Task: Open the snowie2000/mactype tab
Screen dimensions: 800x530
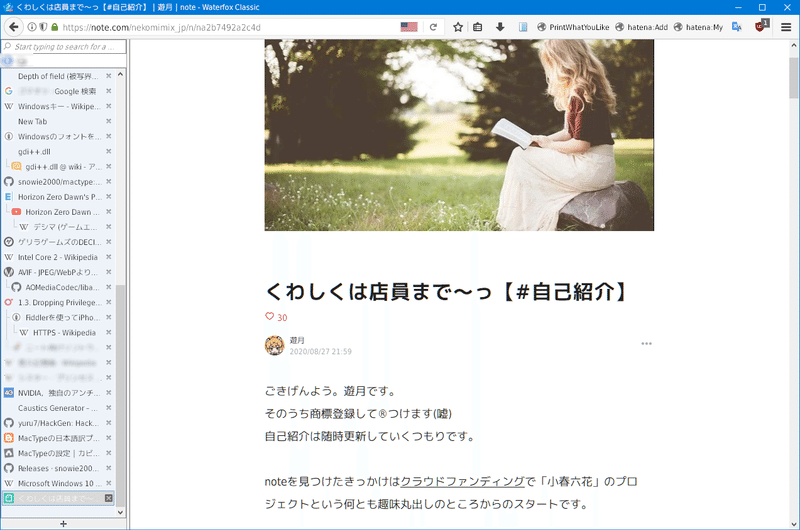Action: click(x=58, y=182)
